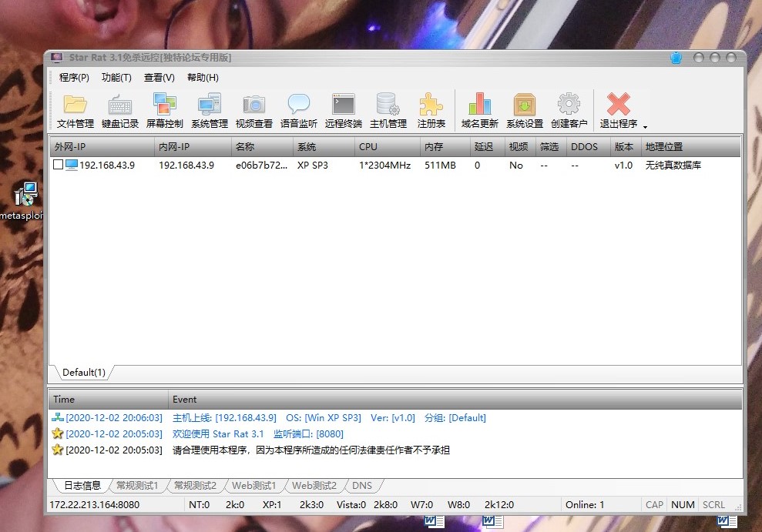Open the 注册表 registry tool
762x532 pixels.
pyautogui.click(x=431, y=111)
